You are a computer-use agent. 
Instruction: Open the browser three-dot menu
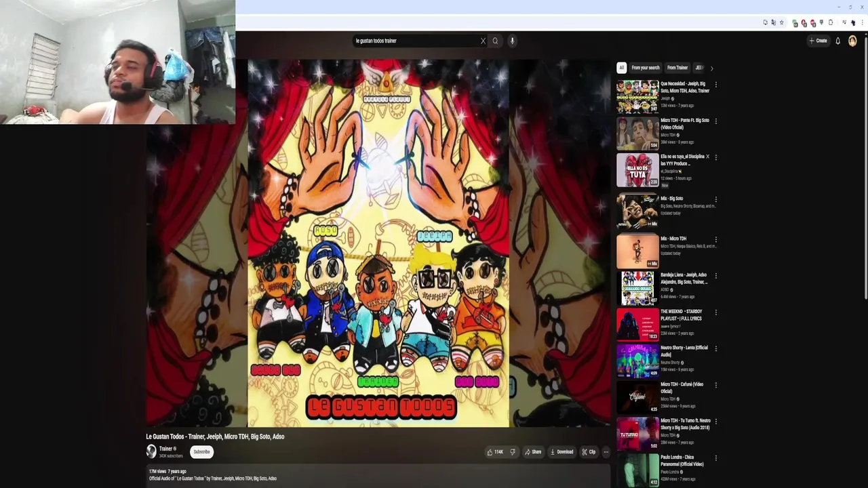click(x=861, y=22)
